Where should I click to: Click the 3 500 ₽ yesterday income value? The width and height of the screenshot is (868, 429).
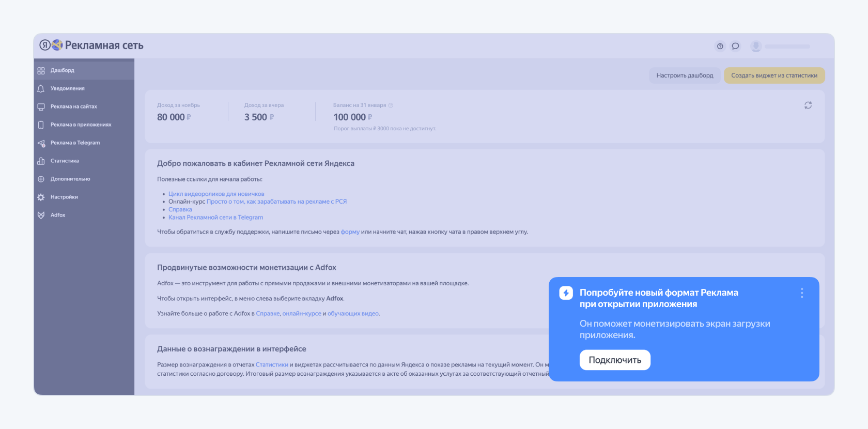259,117
